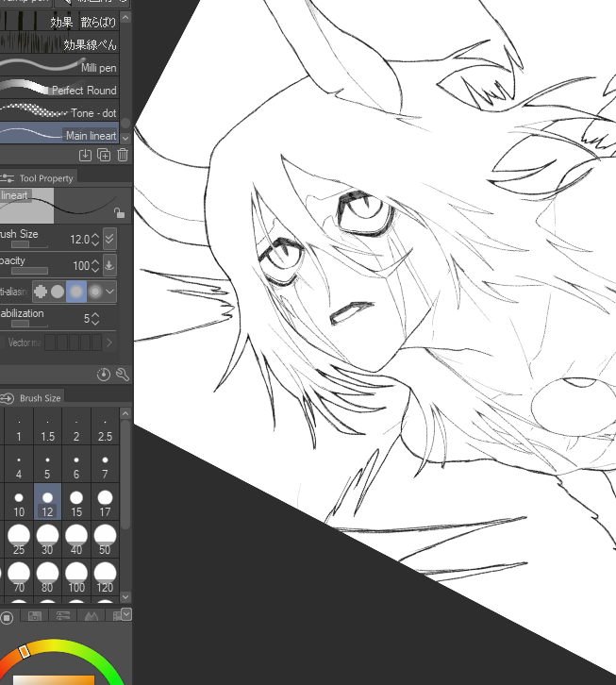Click the Brush Size value stepper arrows
This screenshot has width=616, height=685.
click(95, 240)
